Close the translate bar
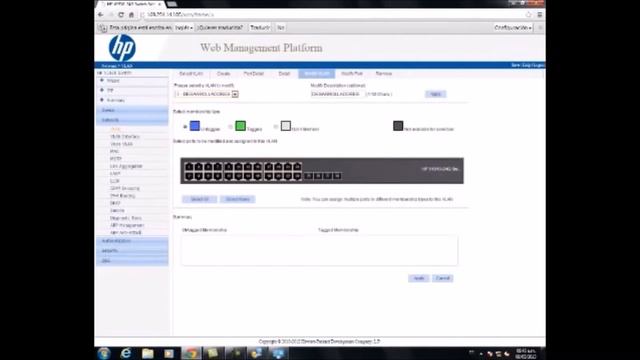 [x=540, y=28]
